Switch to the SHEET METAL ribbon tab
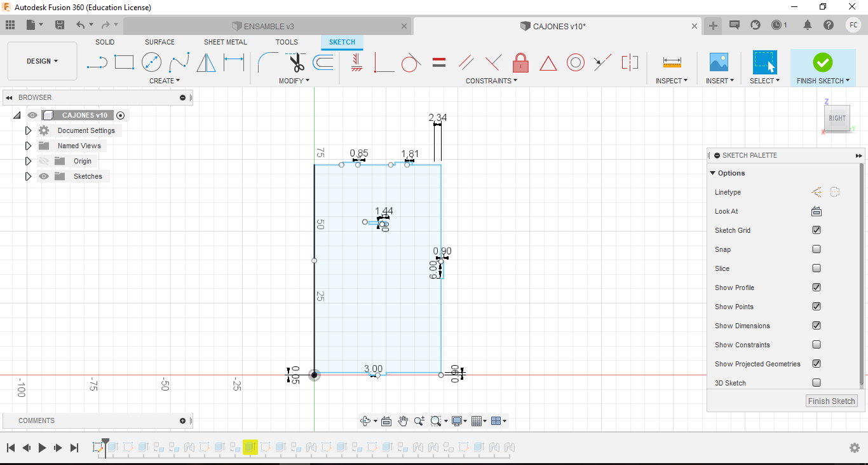 coord(226,42)
